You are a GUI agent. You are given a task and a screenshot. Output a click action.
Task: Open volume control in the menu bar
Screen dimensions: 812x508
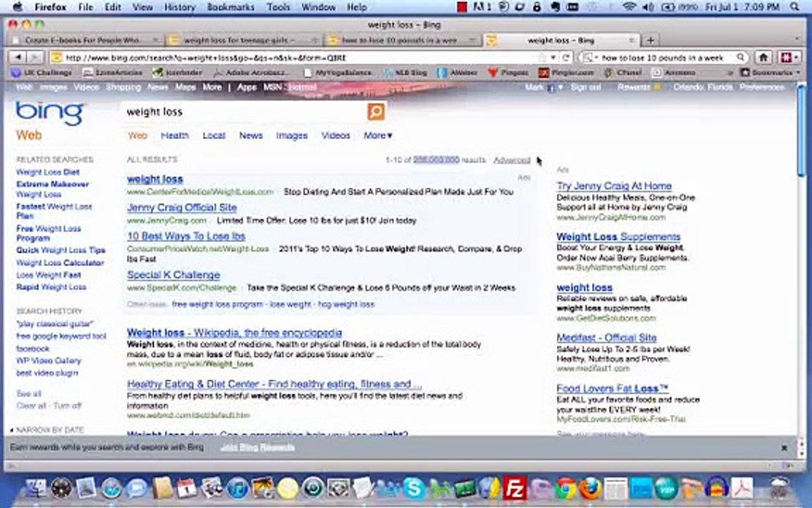[x=648, y=7]
